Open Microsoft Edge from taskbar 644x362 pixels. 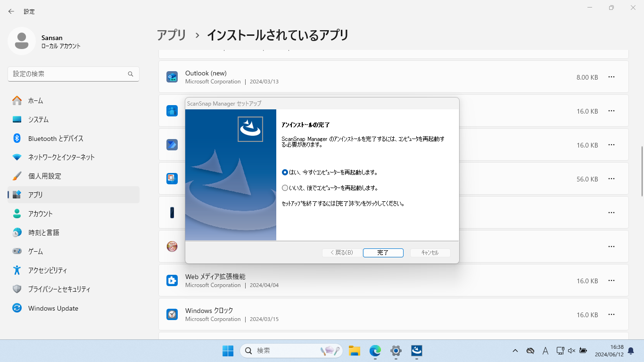click(375, 351)
